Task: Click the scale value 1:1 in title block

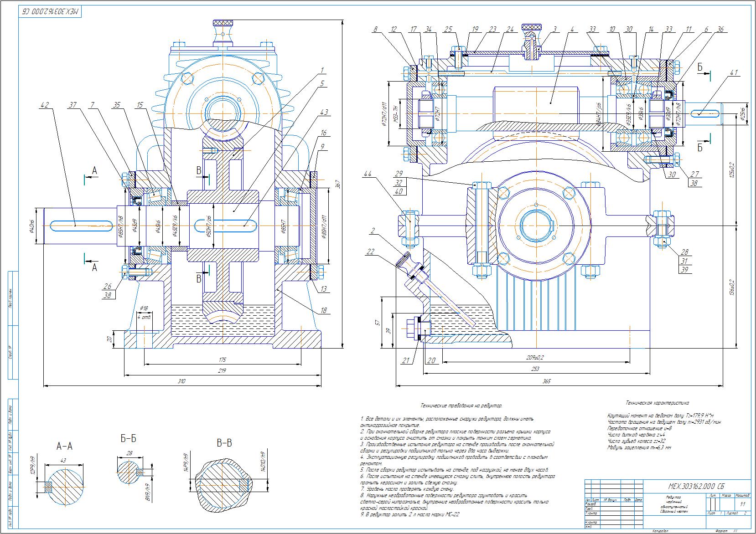Action: click(743, 504)
